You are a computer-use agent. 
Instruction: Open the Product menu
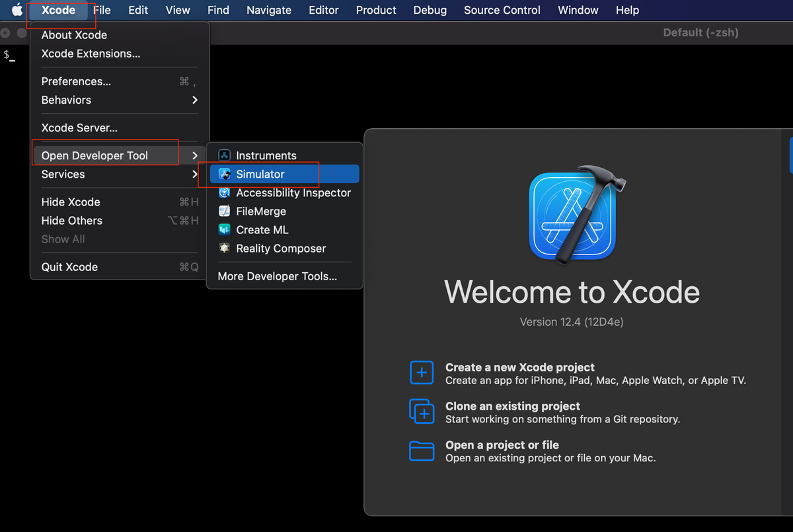click(375, 10)
